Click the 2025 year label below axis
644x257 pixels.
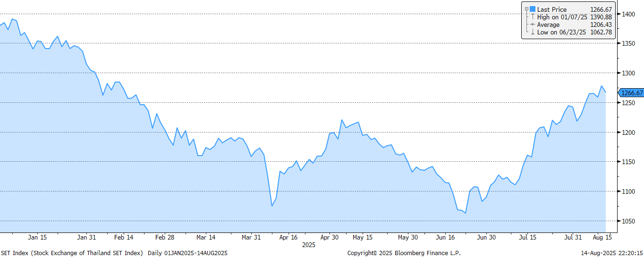(x=309, y=245)
